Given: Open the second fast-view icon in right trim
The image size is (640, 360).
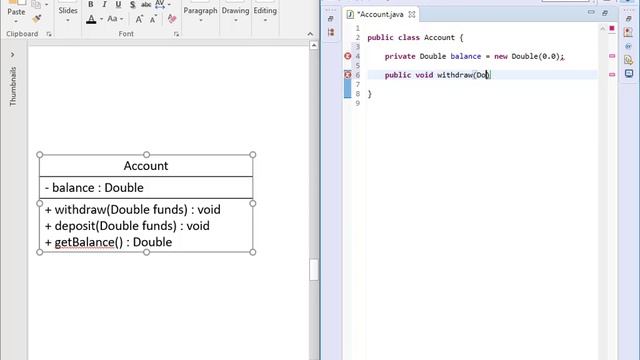Looking at the screenshot, I should click(628, 47).
